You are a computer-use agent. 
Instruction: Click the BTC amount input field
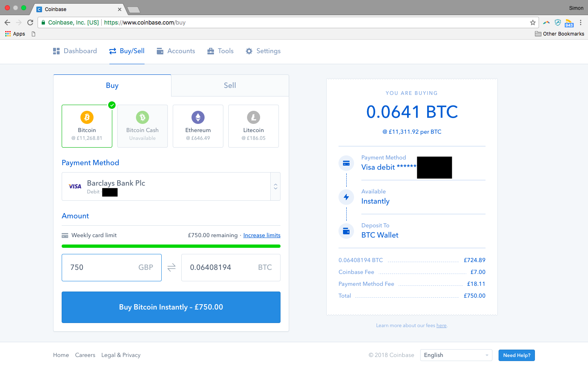[231, 267]
